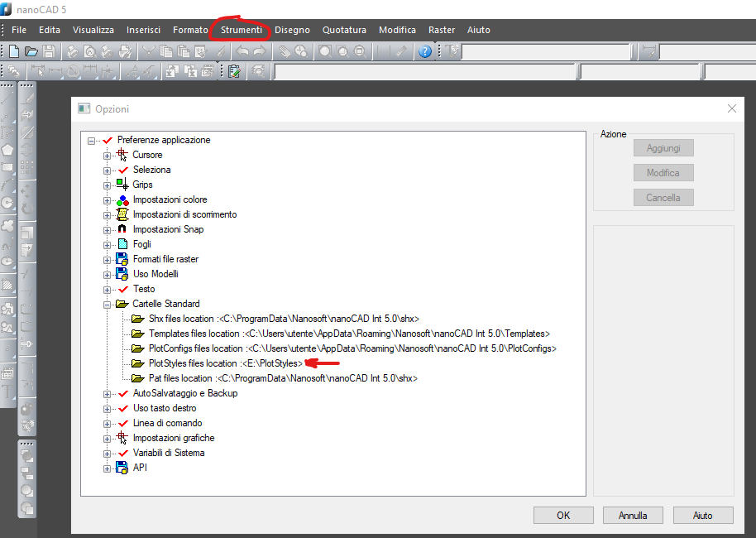Click the Cut scissors icon
The height and width of the screenshot is (538, 756).
(x=147, y=51)
